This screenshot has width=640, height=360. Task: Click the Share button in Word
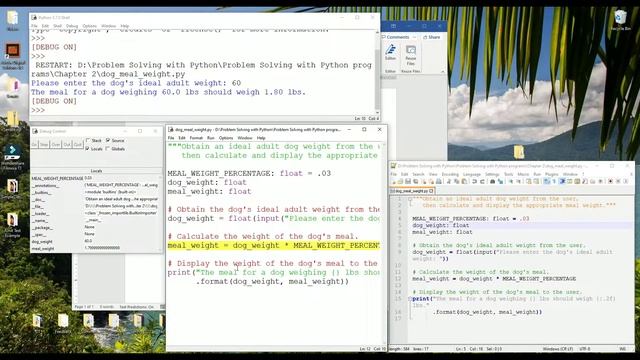tap(432, 37)
